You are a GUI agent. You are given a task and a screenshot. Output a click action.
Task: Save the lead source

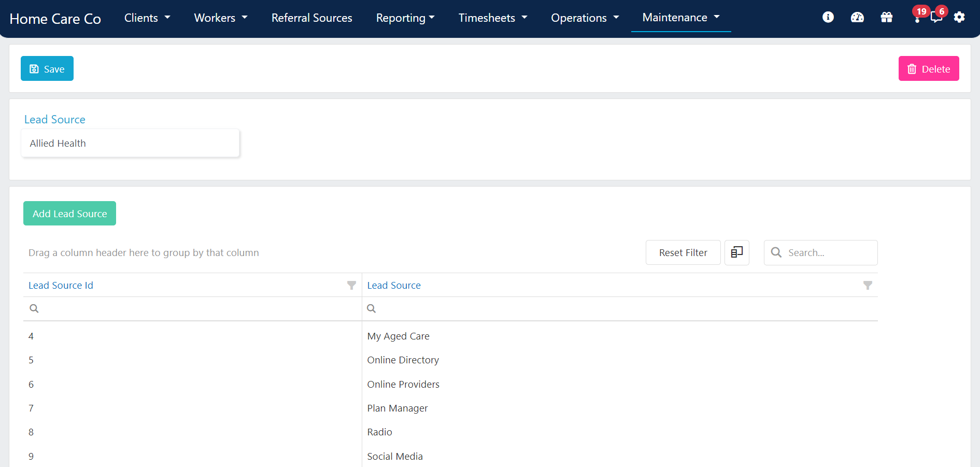pyautogui.click(x=47, y=68)
